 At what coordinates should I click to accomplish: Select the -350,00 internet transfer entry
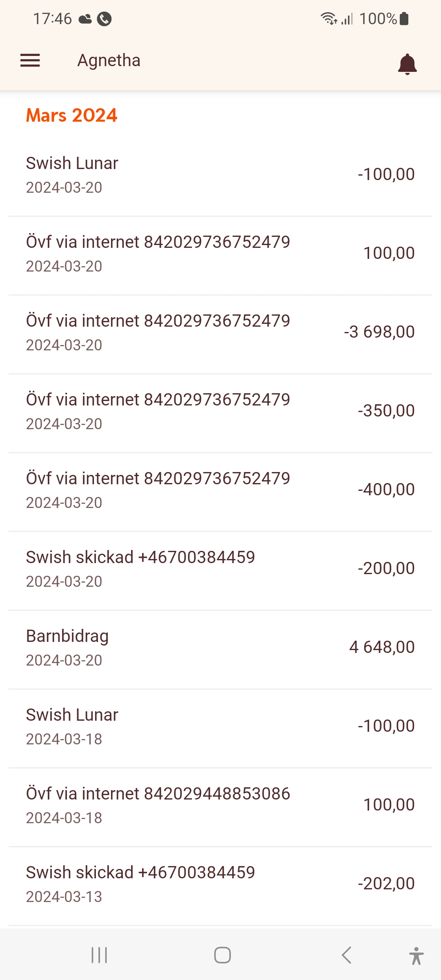tap(220, 411)
